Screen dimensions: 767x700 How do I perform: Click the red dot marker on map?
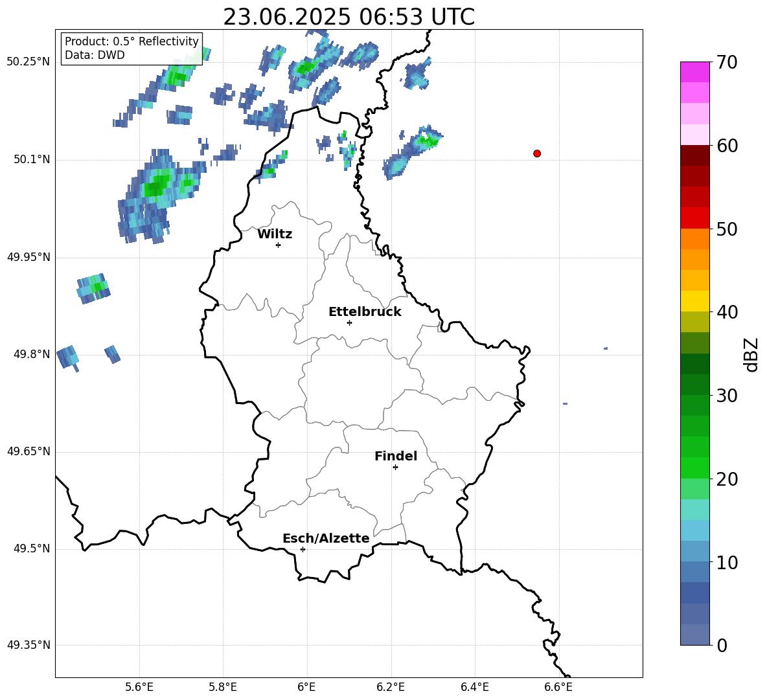[x=537, y=153]
